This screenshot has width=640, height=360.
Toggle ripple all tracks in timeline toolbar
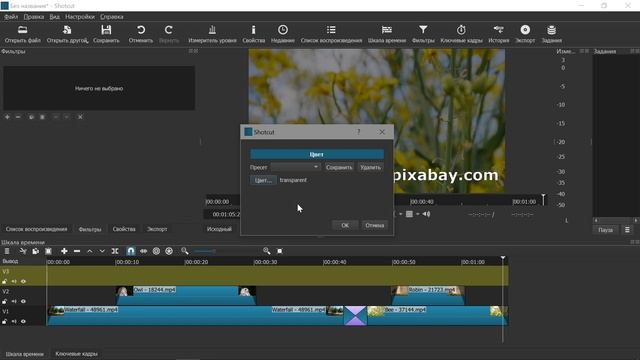(169, 251)
